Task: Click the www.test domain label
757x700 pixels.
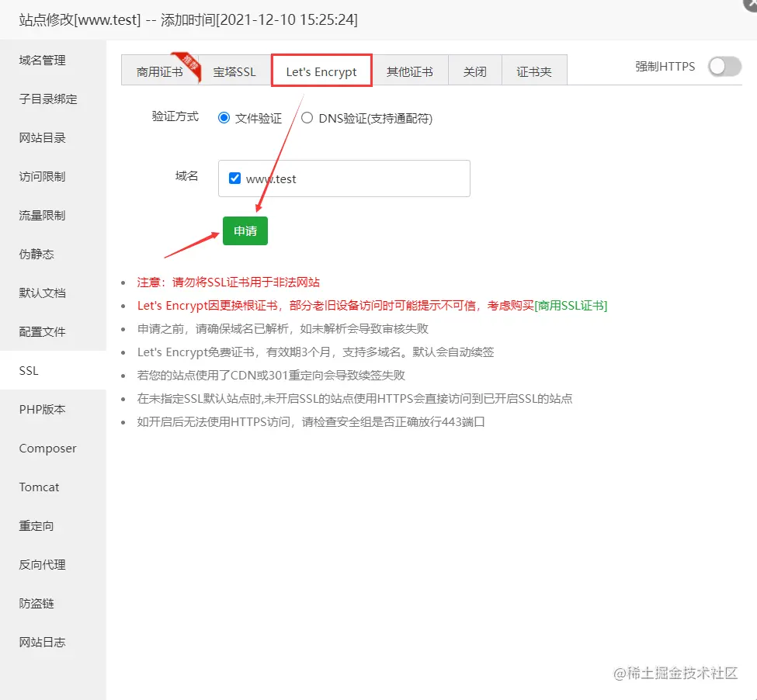Action: [x=271, y=179]
